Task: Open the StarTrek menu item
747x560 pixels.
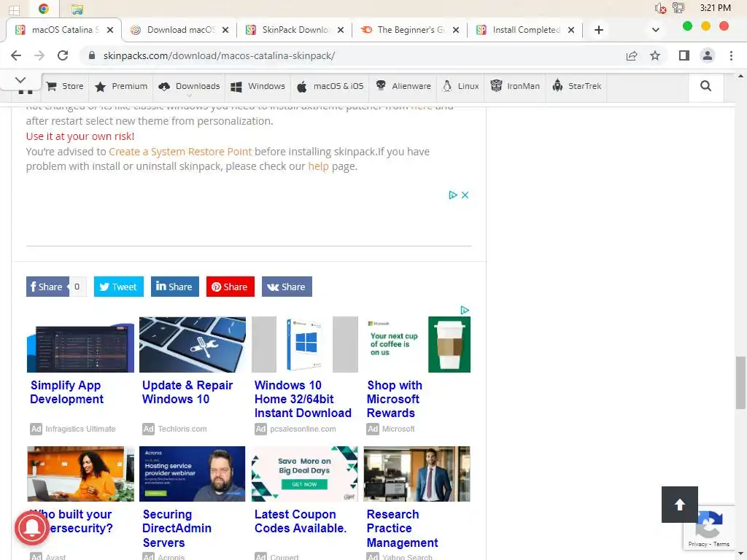Action: [x=576, y=86]
